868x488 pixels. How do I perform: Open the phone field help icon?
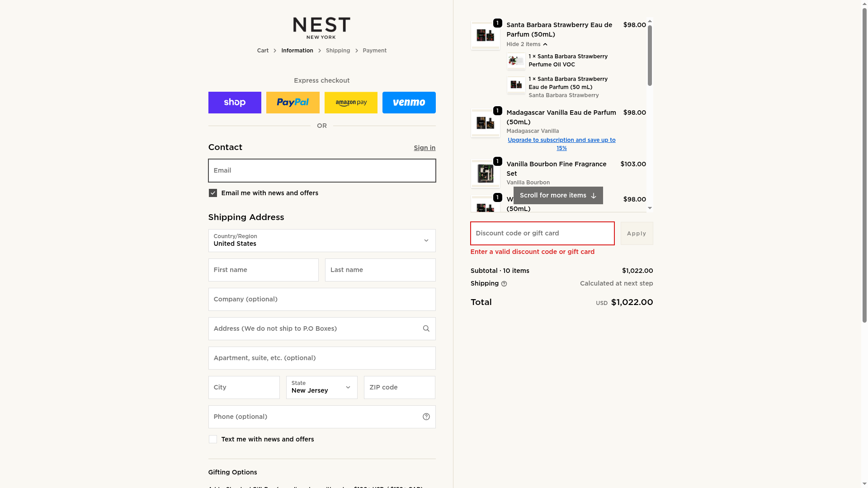pos(426,417)
